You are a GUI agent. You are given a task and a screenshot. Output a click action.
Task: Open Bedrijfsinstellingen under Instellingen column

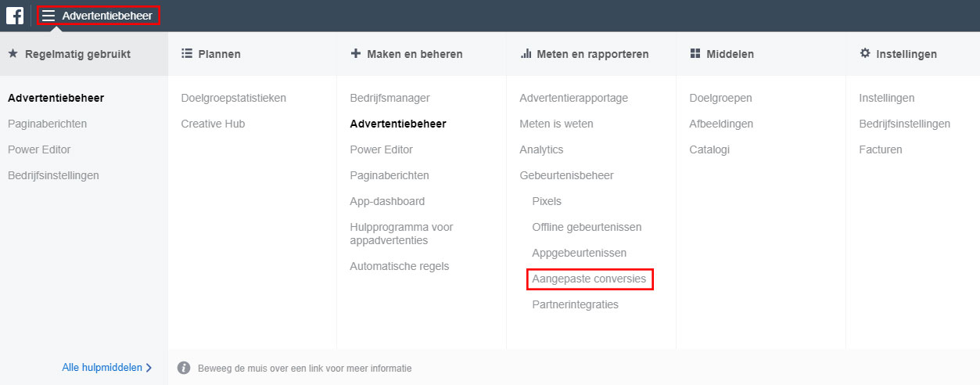coord(905,124)
